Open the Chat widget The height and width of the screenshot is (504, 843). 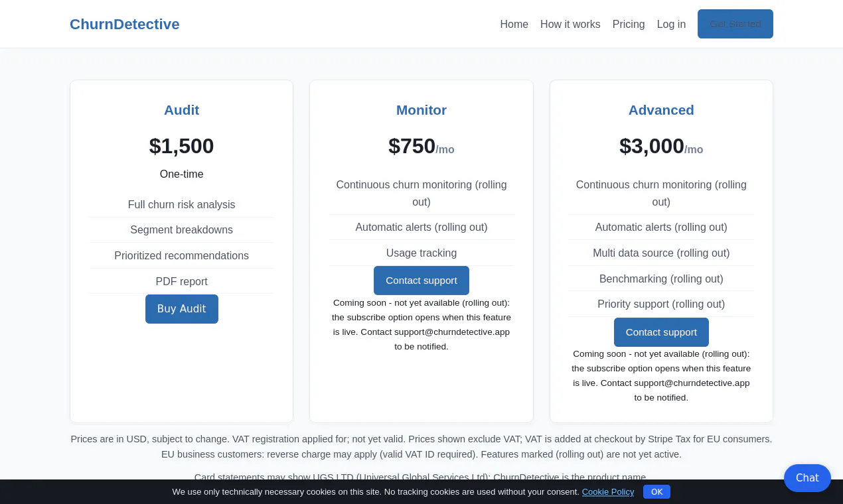807,478
